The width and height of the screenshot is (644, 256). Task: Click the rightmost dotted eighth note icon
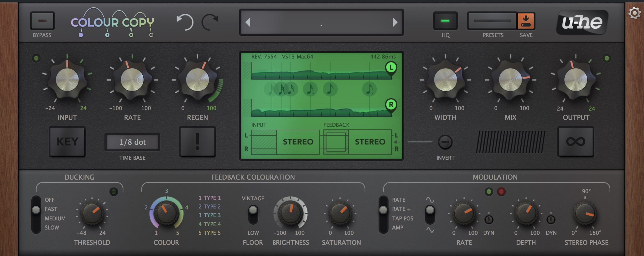coord(369,89)
